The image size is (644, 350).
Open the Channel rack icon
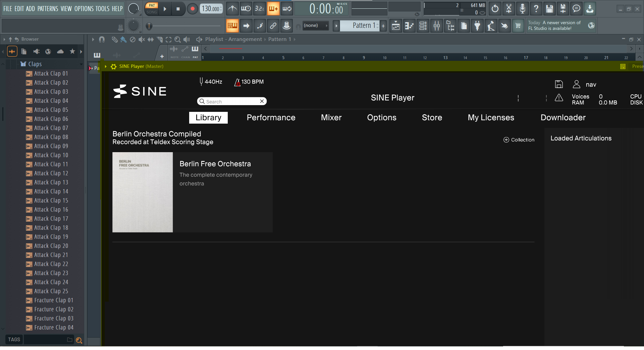click(x=423, y=26)
